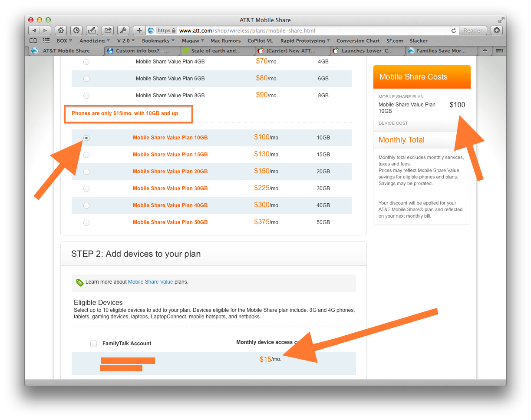Click the '20GB' data amount cell
531x420 pixels.
pos(323,172)
